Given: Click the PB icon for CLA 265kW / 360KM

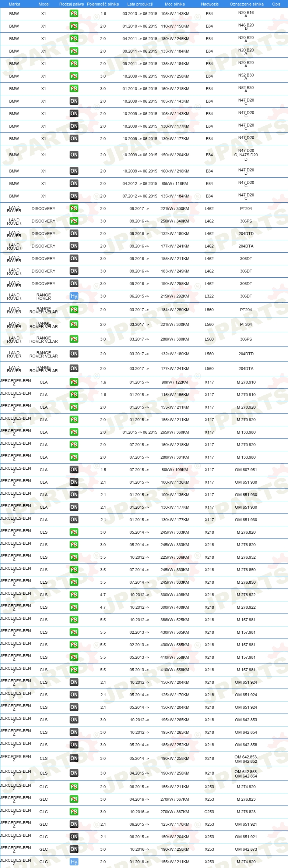Looking at the screenshot, I should coord(74,432).
